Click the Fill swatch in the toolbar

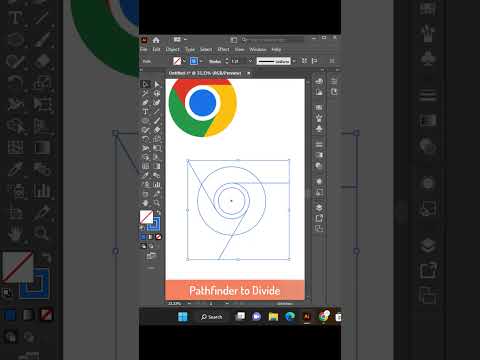(146, 217)
